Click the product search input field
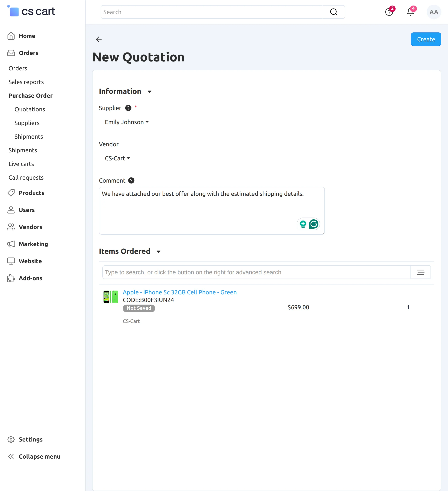Screen dimensions: 448x491 256,272
